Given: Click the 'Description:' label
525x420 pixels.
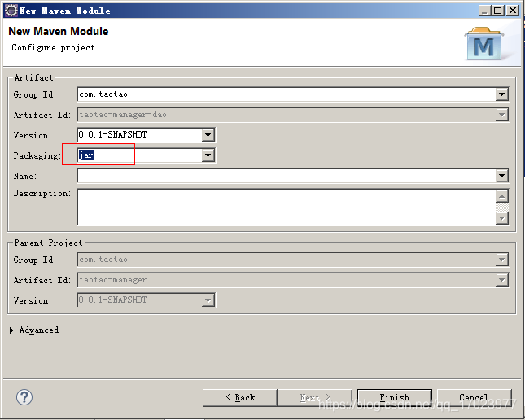Looking at the screenshot, I should point(42,193).
